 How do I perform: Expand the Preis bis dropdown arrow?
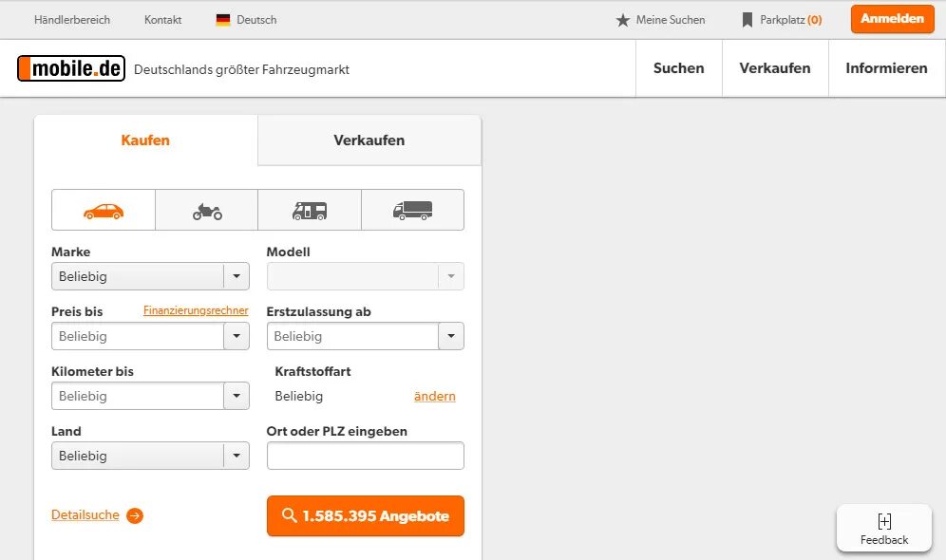(236, 336)
